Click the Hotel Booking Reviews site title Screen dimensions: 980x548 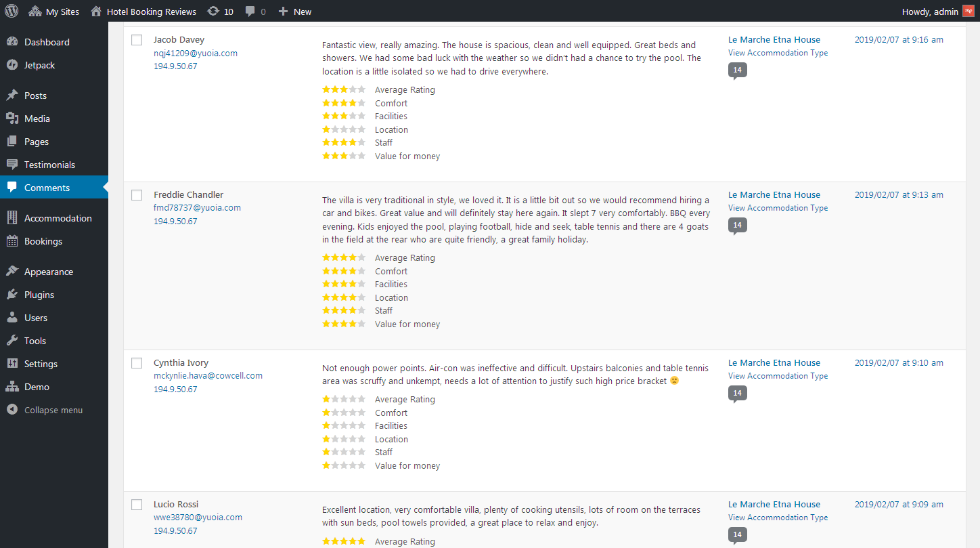click(x=152, y=12)
